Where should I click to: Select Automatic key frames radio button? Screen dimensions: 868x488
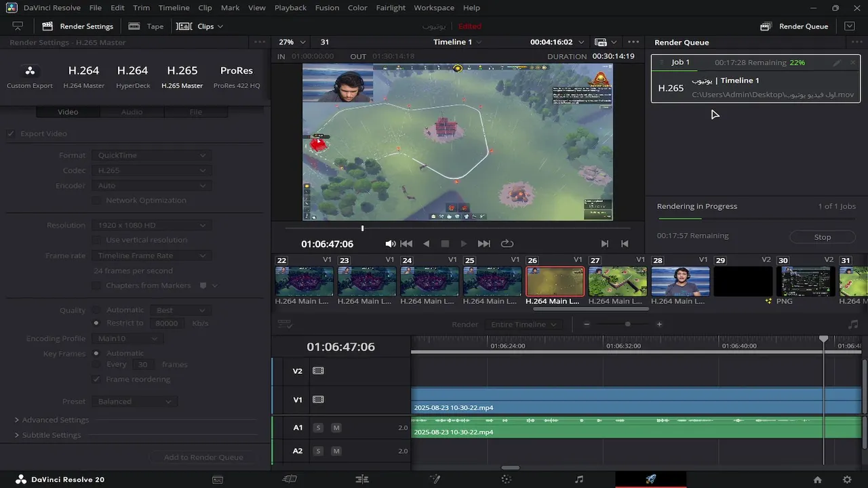(x=96, y=353)
